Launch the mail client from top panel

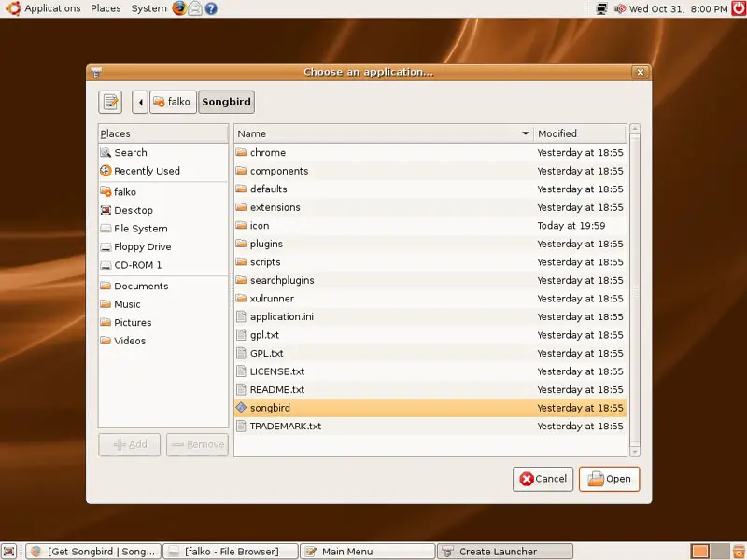click(x=195, y=8)
